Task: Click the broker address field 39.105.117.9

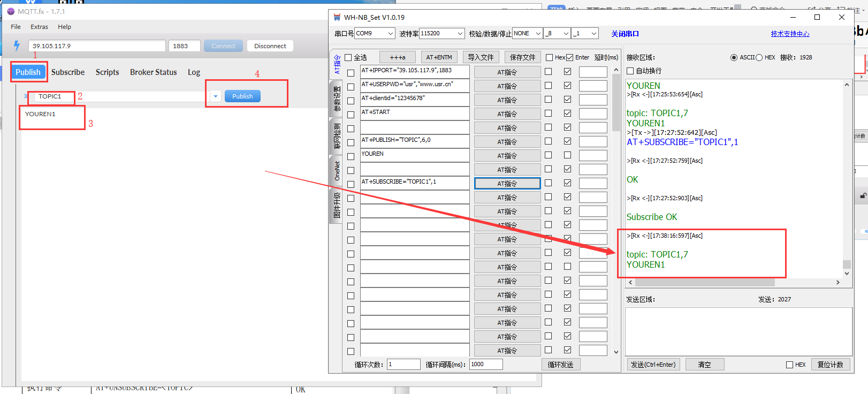Action: point(96,46)
